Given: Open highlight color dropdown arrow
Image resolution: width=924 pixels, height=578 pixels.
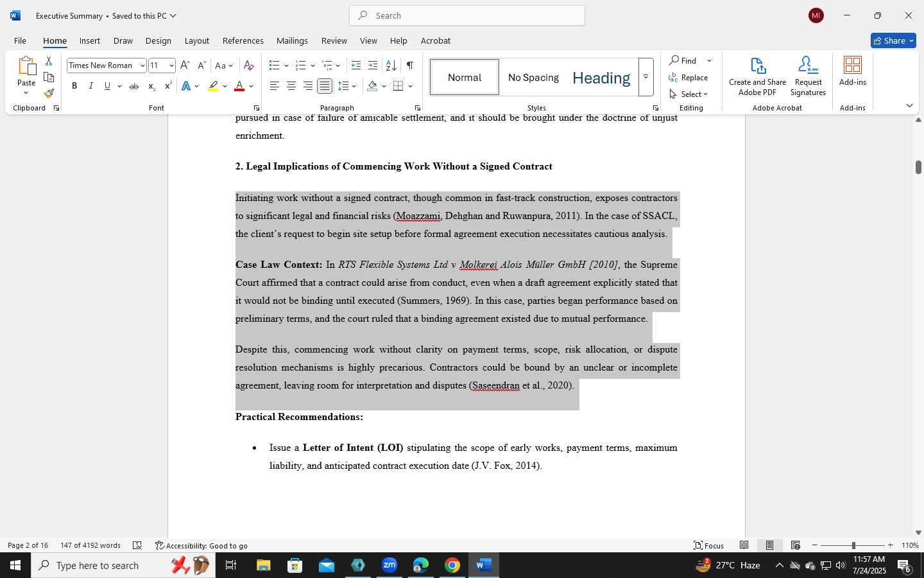Looking at the screenshot, I should point(225,86).
